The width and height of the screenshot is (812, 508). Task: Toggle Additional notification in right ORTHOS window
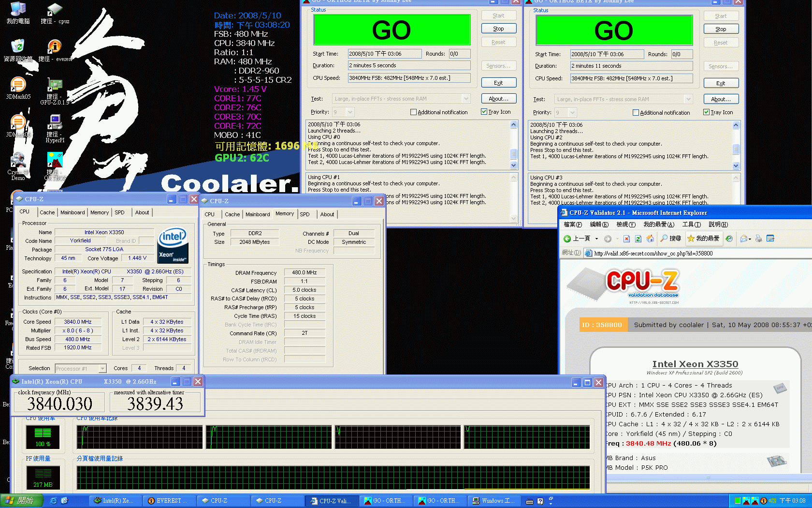636,112
